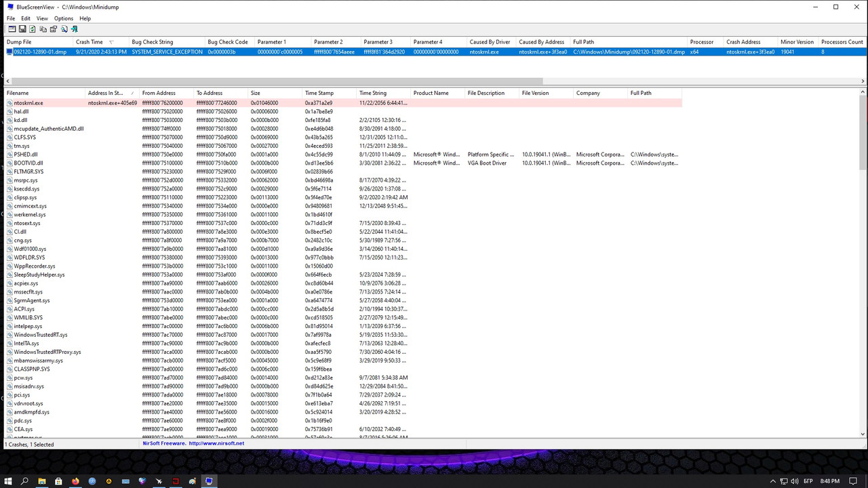Open the NirSoft website link in the status bar
The height and width of the screenshot is (488, 868).
[216, 443]
